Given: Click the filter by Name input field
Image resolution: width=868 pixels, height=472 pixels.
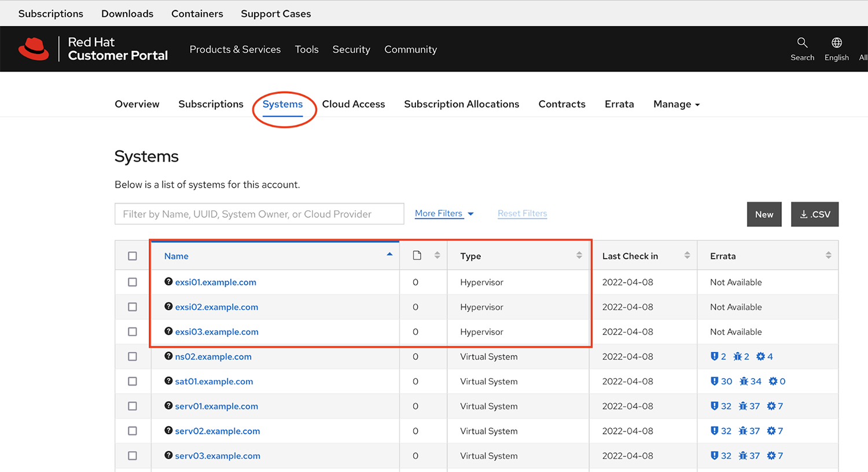Looking at the screenshot, I should (x=259, y=214).
